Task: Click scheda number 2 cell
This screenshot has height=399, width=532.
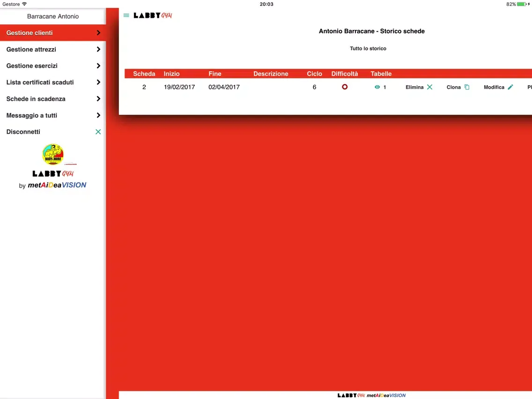Action: pos(144,87)
